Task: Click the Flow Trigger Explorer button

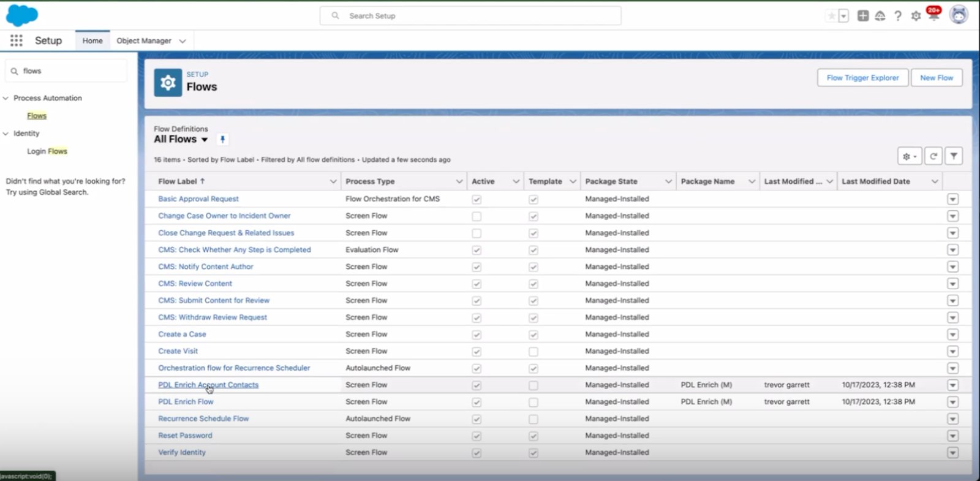Action: point(862,78)
